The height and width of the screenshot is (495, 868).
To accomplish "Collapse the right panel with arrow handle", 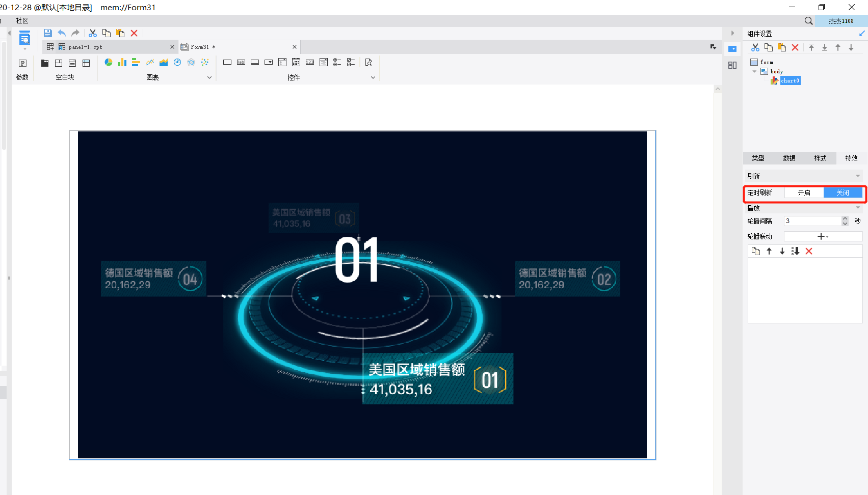I will click(x=732, y=33).
